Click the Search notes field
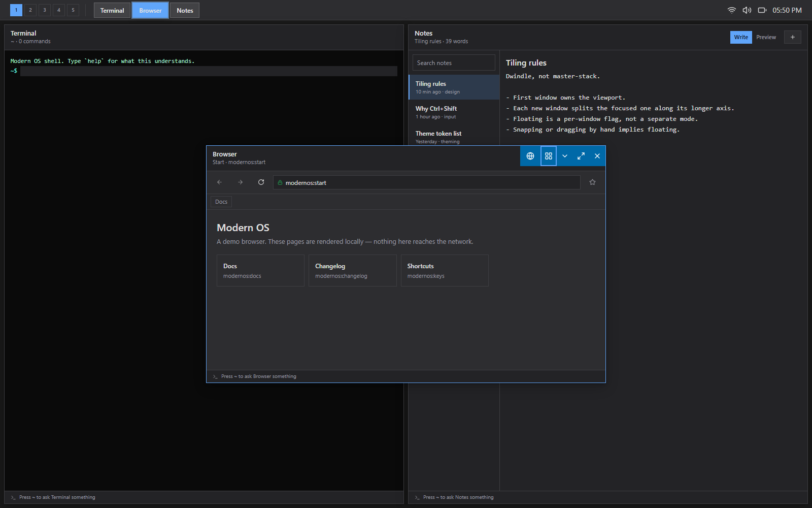This screenshot has height=508, width=812. coord(454,62)
